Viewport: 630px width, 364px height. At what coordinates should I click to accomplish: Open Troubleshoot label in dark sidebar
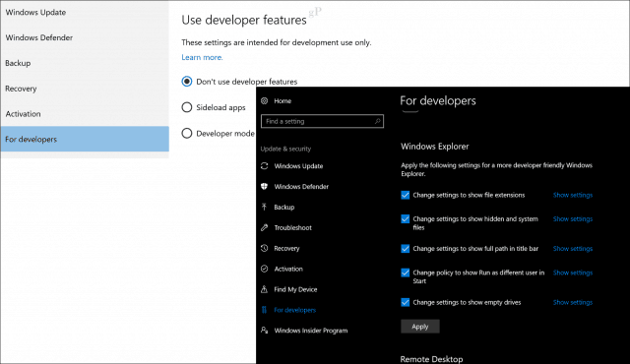tap(293, 228)
